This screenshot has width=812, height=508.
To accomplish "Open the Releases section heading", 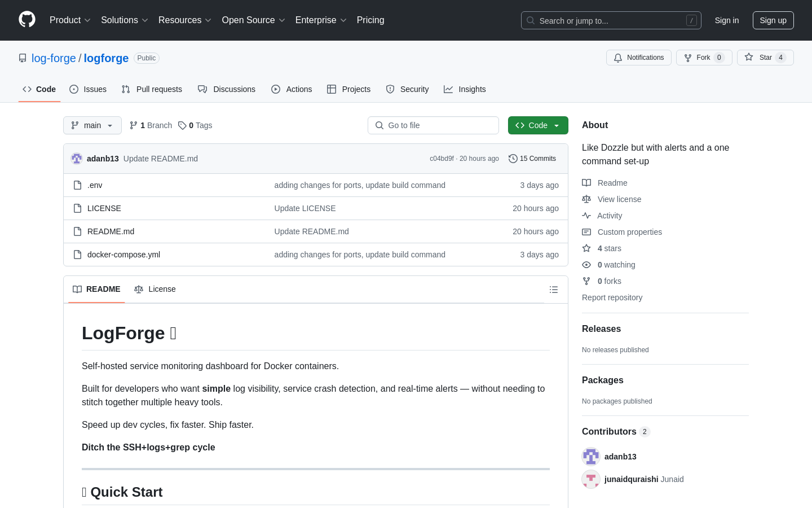I will 601,329.
